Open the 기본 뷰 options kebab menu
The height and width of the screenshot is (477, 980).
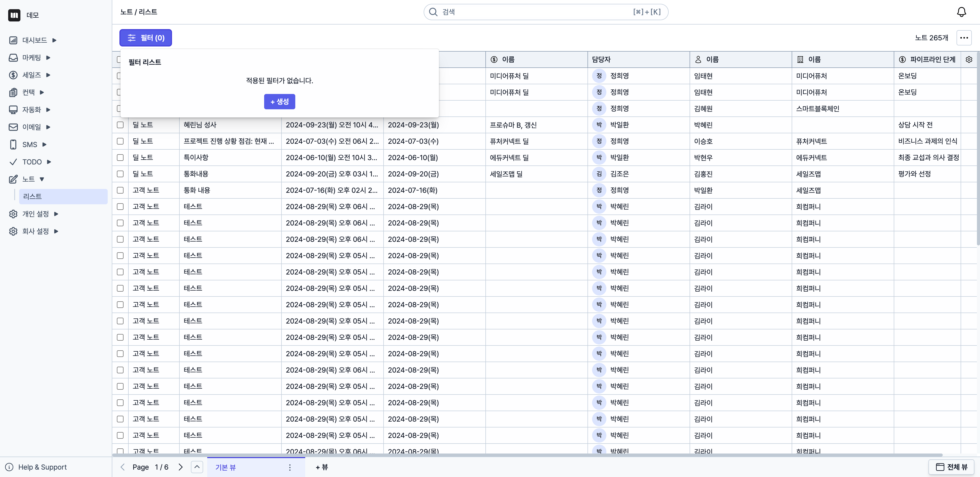click(290, 468)
